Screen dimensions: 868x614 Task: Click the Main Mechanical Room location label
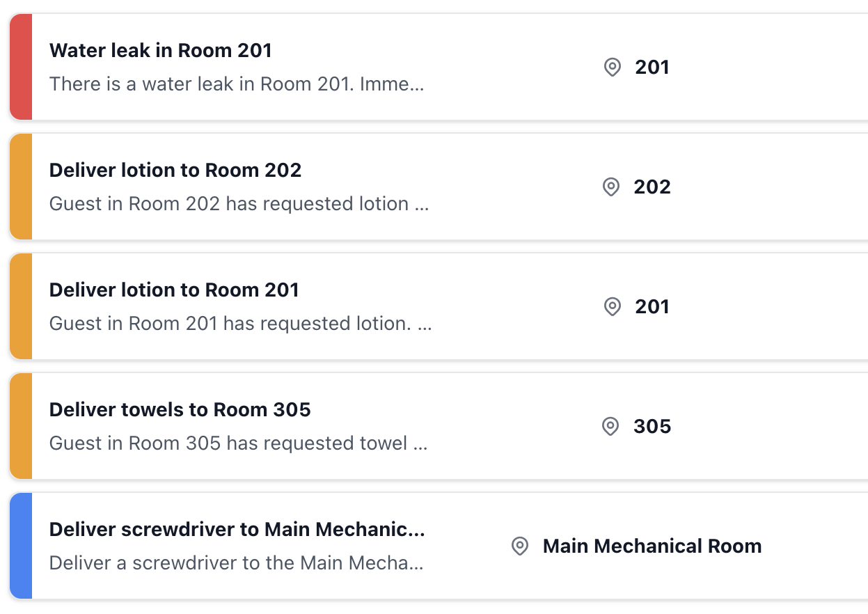(652, 546)
